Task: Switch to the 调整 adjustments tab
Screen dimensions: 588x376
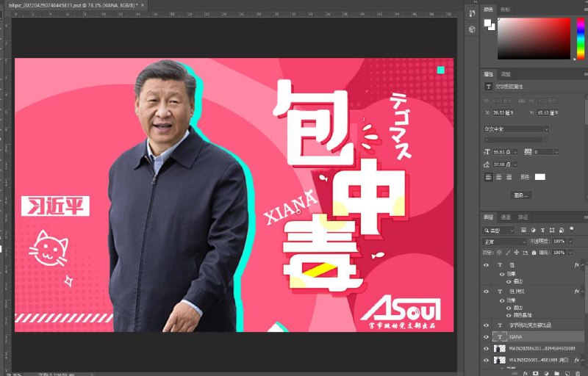Action: [x=506, y=74]
